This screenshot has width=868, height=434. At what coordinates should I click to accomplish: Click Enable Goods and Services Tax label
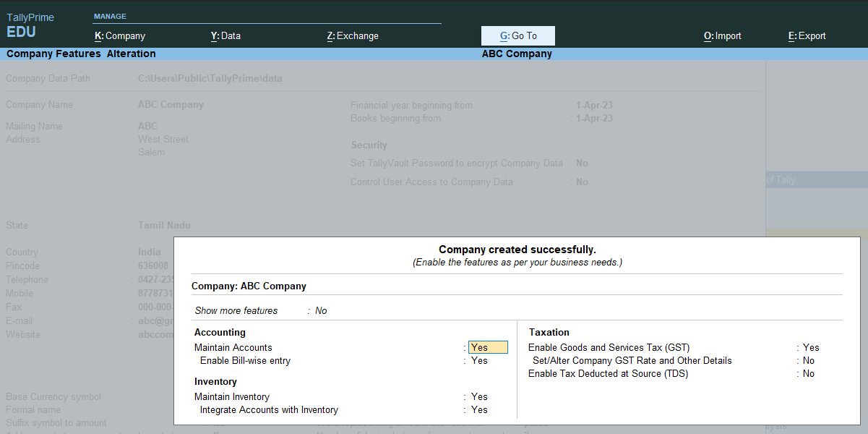(609, 347)
